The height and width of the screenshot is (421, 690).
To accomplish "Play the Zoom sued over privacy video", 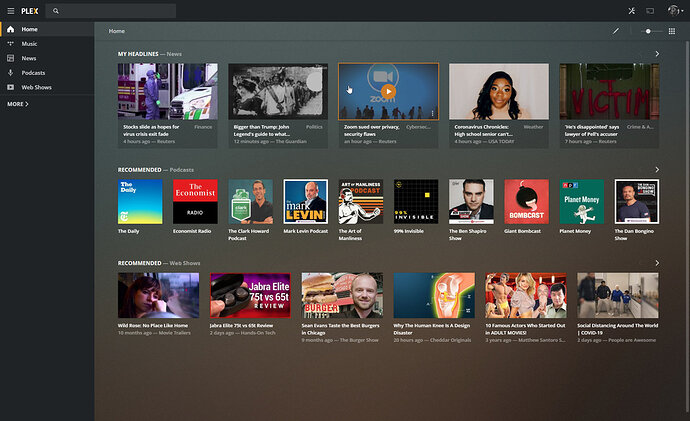I will point(388,92).
